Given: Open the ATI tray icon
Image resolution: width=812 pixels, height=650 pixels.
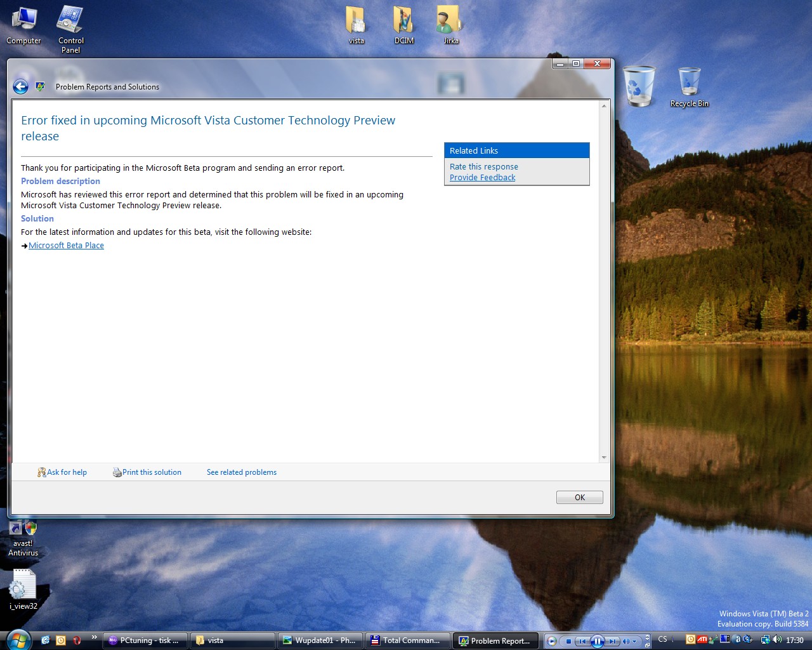Looking at the screenshot, I should point(702,639).
